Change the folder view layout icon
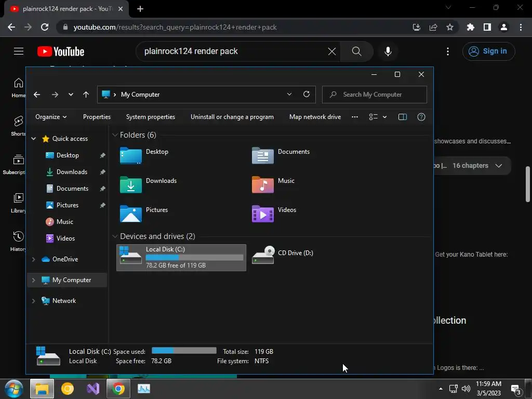The height and width of the screenshot is (399, 532). click(x=373, y=117)
